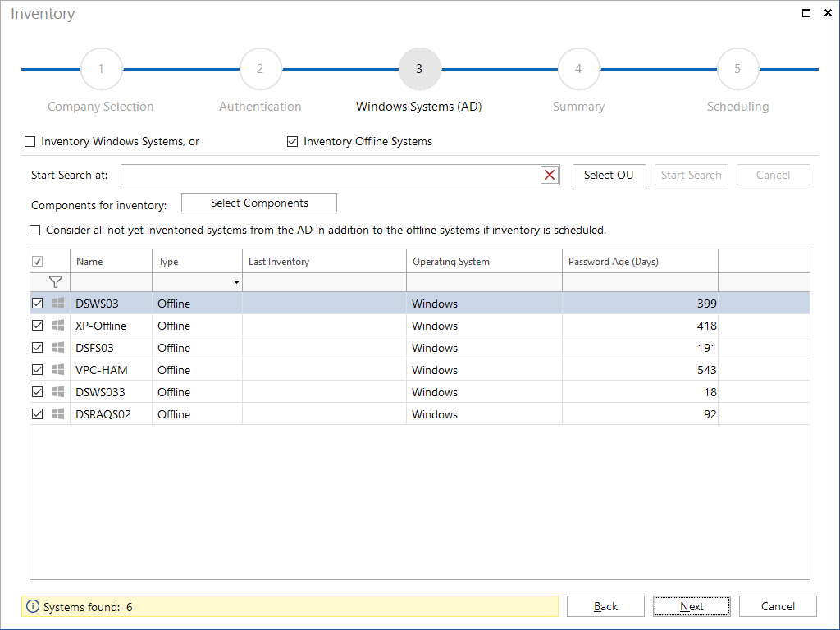Image resolution: width=840 pixels, height=630 pixels.
Task: Click the Last Inventory filter field
Action: (324, 282)
